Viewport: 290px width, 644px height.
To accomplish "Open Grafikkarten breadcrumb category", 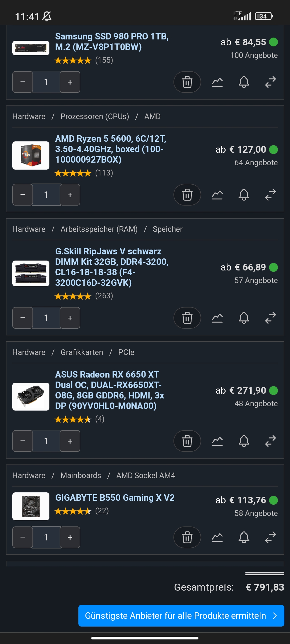I will (x=82, y=352).
